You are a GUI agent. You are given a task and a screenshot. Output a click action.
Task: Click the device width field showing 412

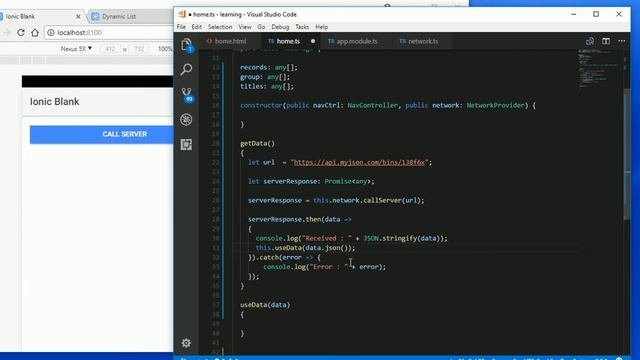click(110, 49)
